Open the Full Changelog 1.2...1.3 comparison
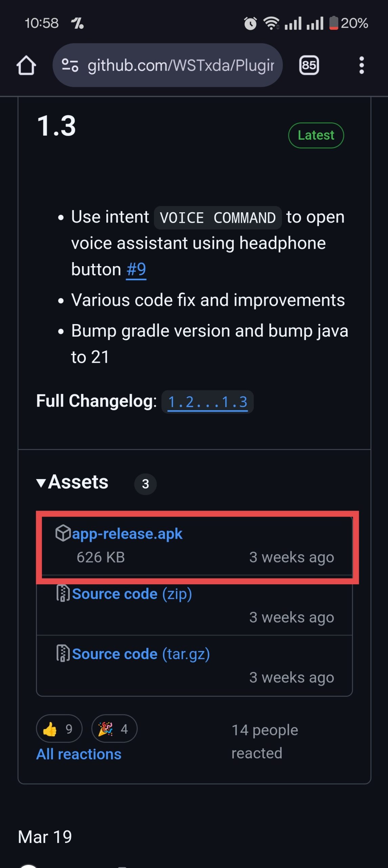The height and width of the screenshot is (868, 388). click(x=208, y=402)
